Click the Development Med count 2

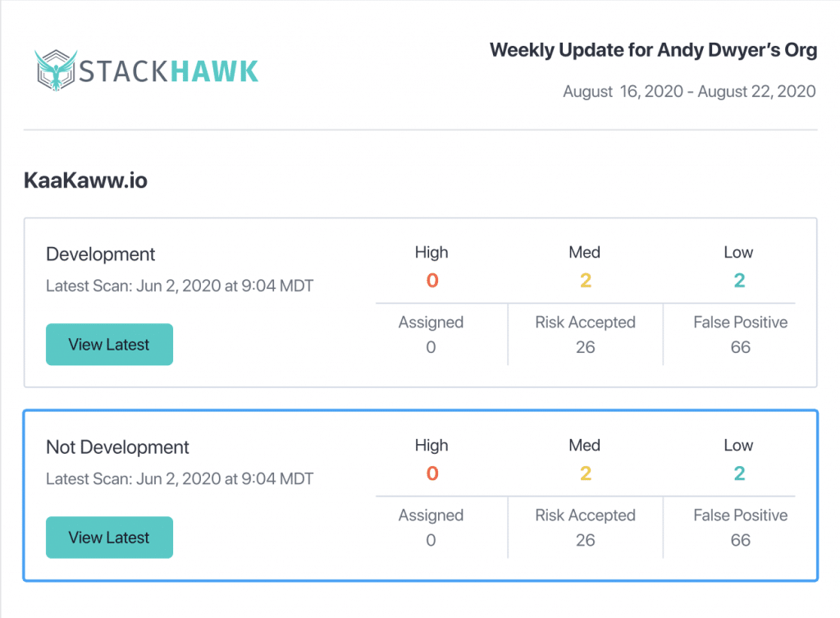point(586,281)
